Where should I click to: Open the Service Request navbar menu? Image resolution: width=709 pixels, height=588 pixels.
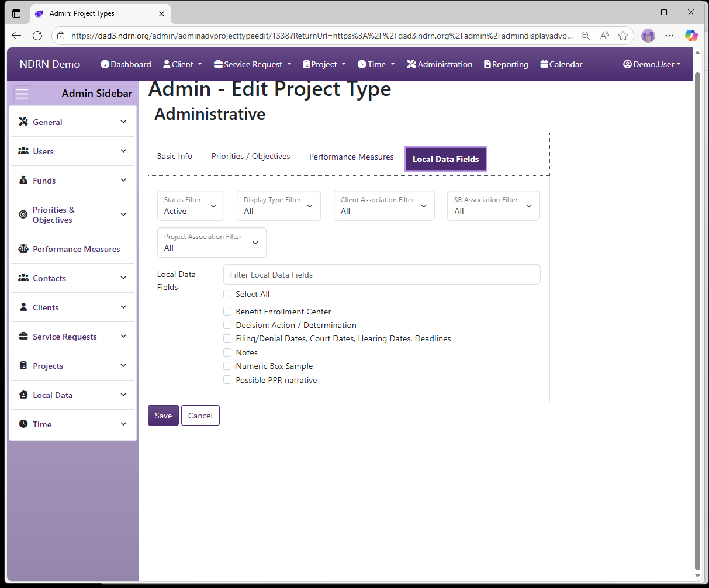point(253,64)
